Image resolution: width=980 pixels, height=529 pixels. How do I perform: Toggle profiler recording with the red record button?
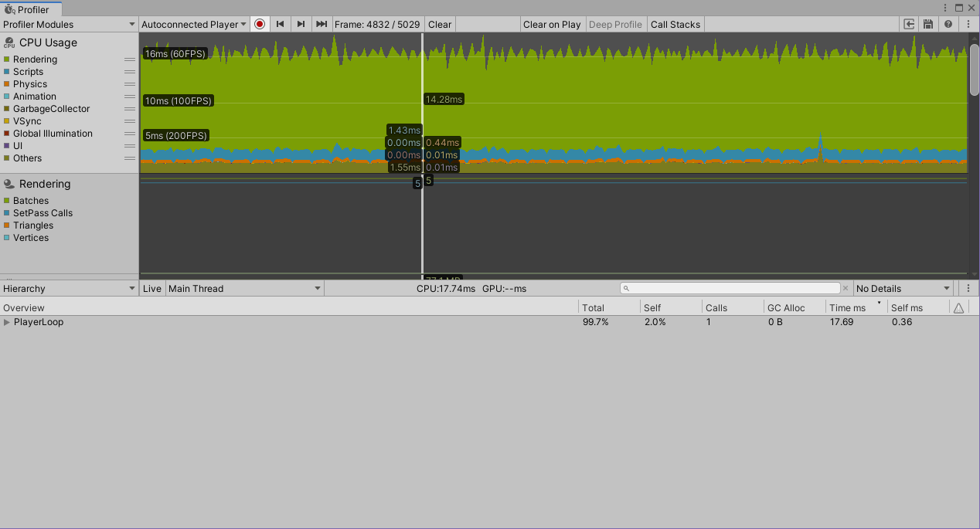coord(260,24)
